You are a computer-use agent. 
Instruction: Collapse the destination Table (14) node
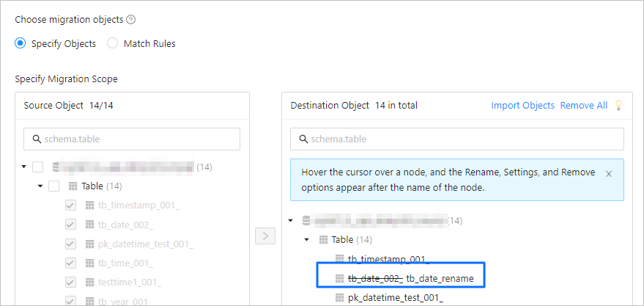coord(307,240)
